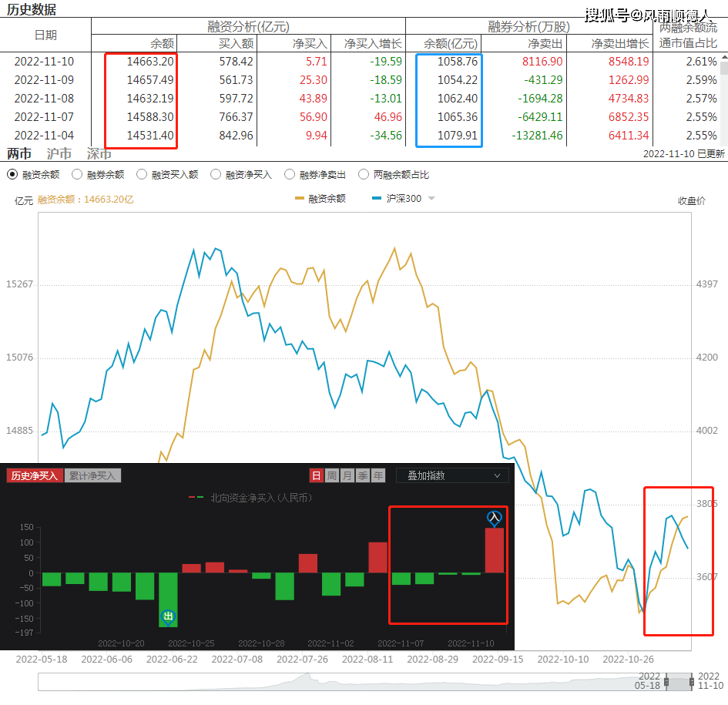This screenshot has width=728, height=705.
Task: Choose the 融券净卖出 chart option
Action: (x=290, y=175)
